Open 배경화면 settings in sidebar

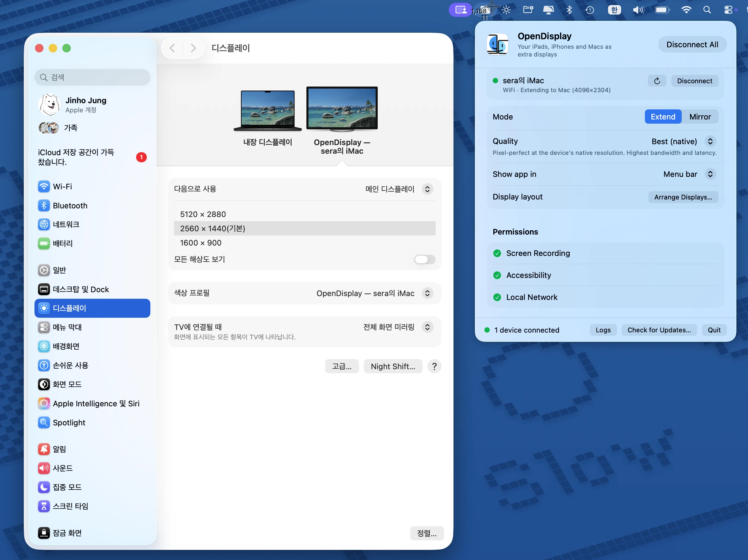92,346
